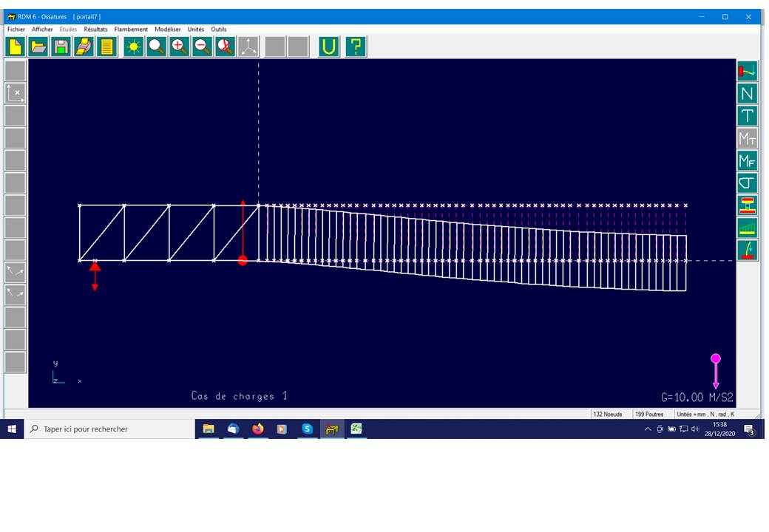Screen dimensions: 769x532
Task: Open the yellow results listing icon
Action: 107,47
